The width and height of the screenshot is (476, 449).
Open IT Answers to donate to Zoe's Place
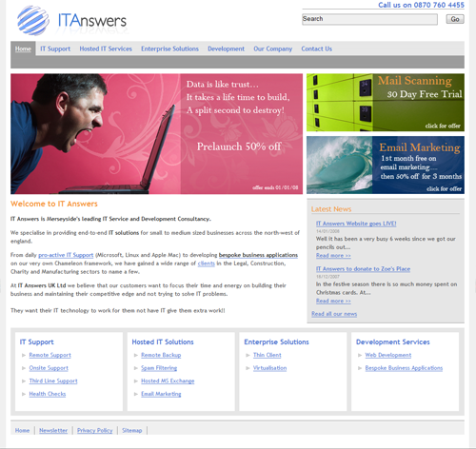(363, 269)
